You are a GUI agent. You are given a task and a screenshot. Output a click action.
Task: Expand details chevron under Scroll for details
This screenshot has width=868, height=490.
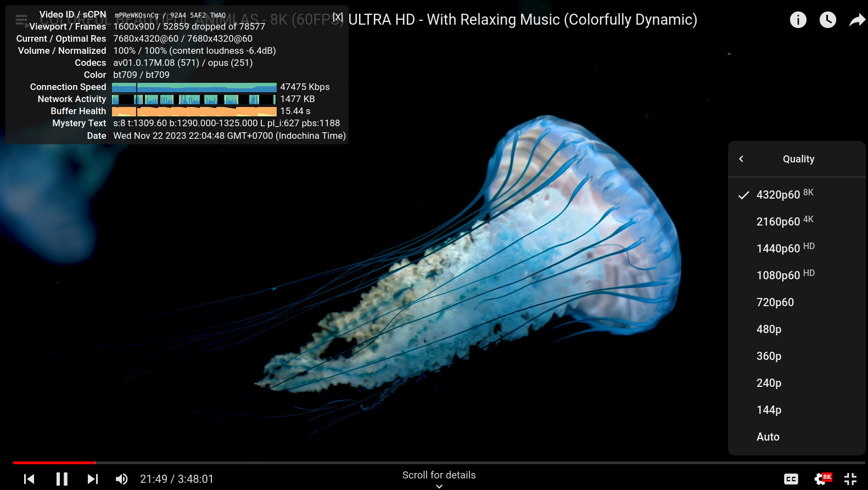tap(439, 486)
